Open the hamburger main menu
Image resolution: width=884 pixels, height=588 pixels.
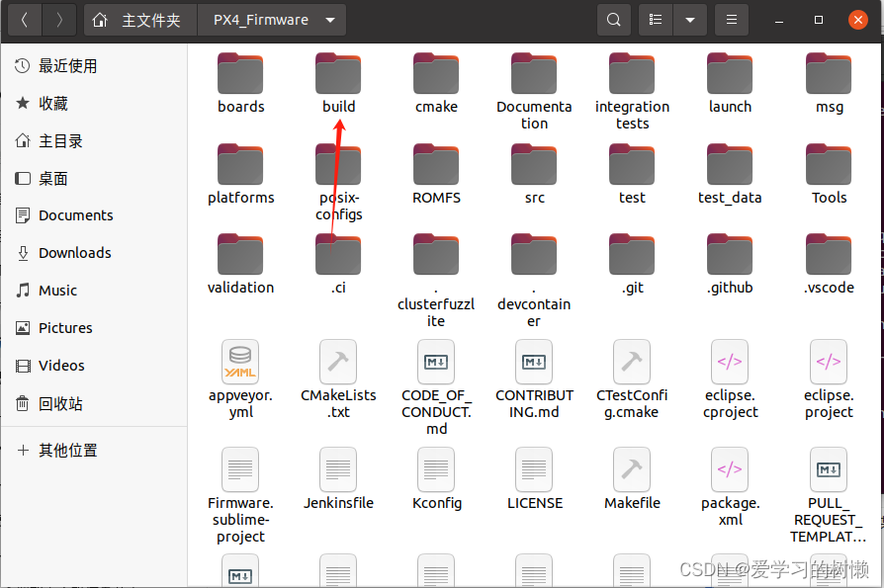coord(731,20)
